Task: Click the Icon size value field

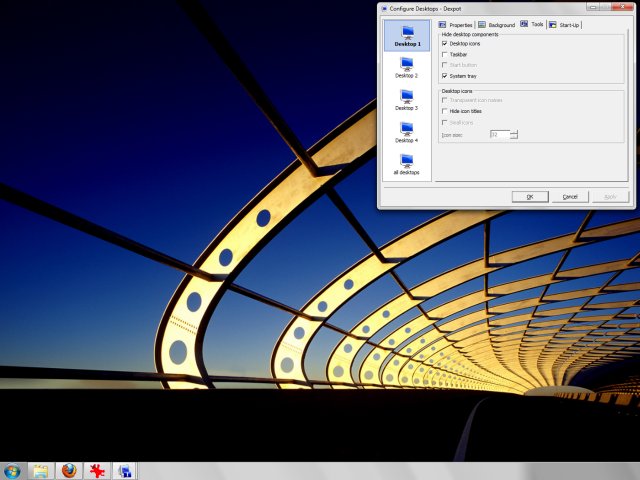Action: pos(500,134)
